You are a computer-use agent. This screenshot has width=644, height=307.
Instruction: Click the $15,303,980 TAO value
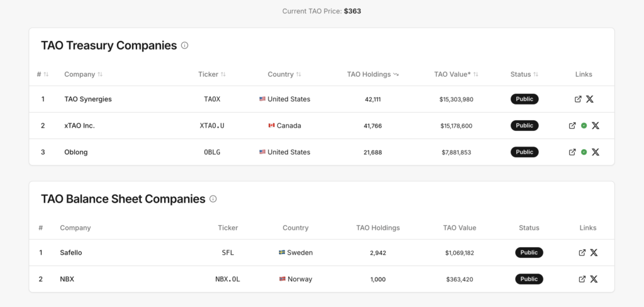pyautogui.click(x=457, y=99)
